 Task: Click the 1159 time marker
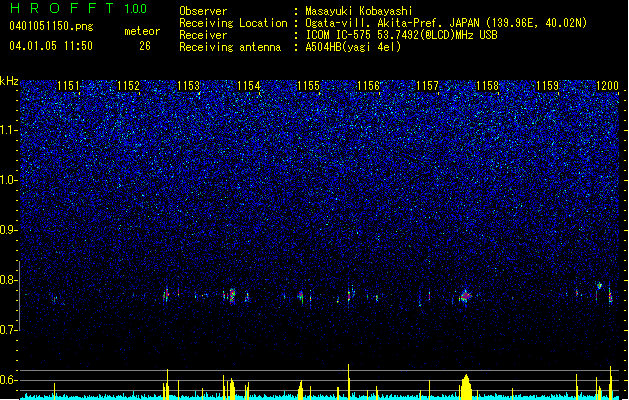pyautogui.click(x=548, y=85)
